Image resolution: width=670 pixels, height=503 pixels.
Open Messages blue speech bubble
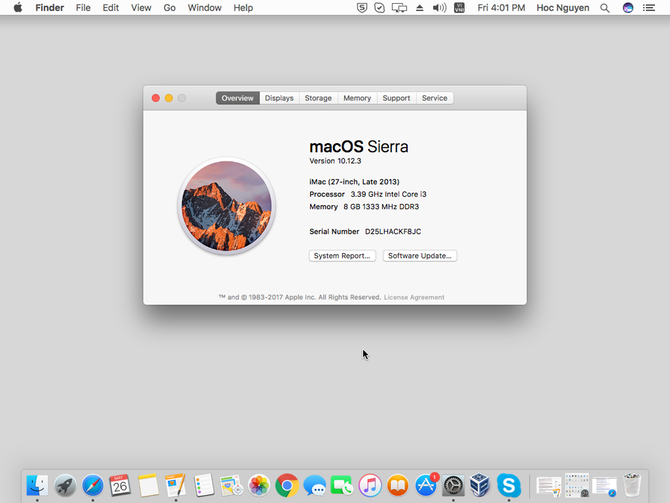click(314, 485)
